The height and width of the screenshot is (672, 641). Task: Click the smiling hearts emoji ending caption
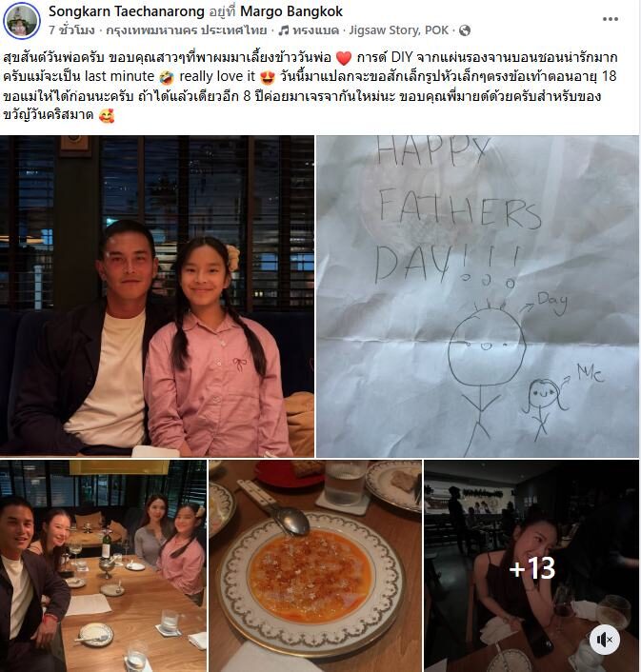pyautogui.click(x=106, y=116)
